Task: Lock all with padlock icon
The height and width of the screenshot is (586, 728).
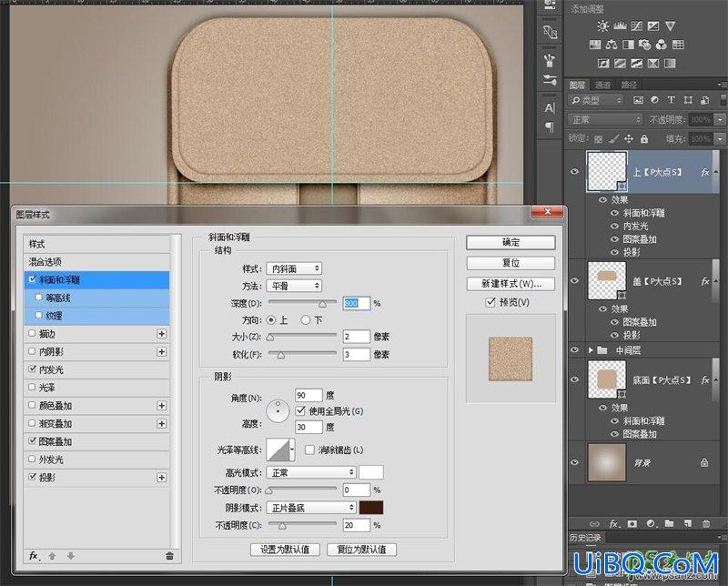Action: tap(644, 139)
